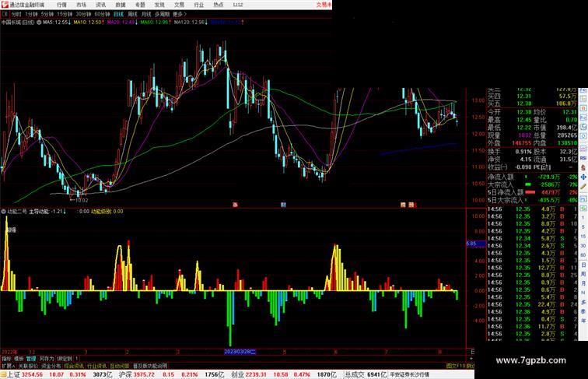Click the 5.85 value tag on indicator axis

tap(476, 244)
